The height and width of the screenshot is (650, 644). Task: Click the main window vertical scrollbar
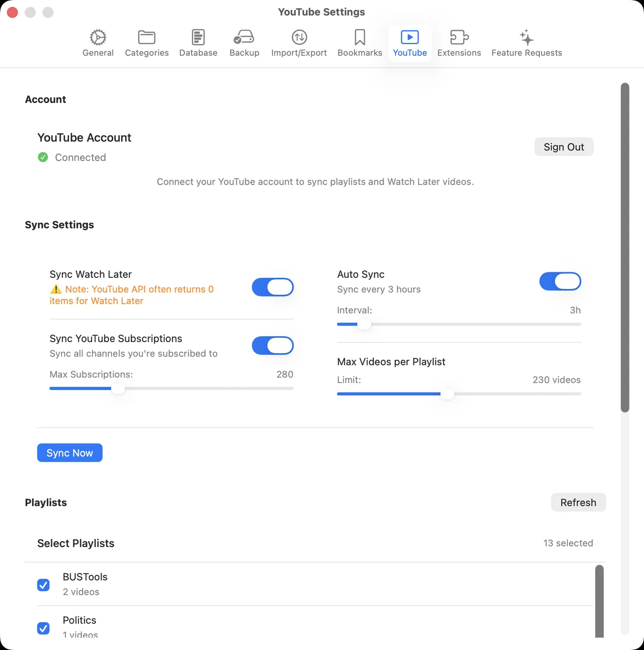(625, 248)
